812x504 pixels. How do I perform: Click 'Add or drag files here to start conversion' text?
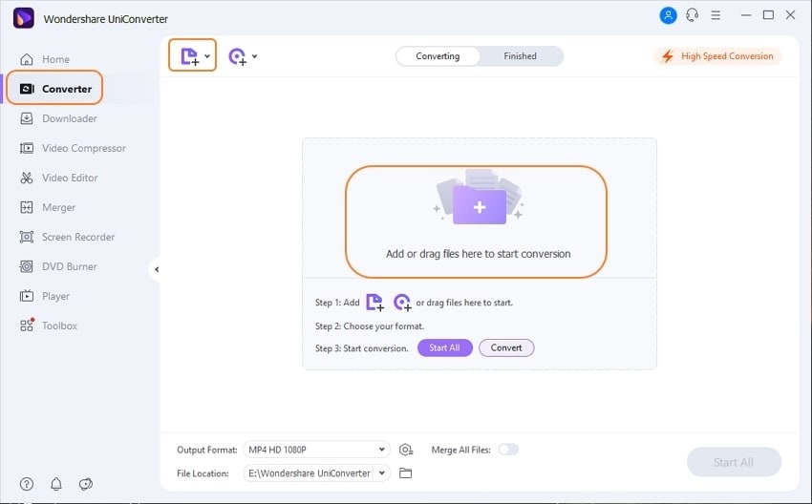tap(478, 254)
